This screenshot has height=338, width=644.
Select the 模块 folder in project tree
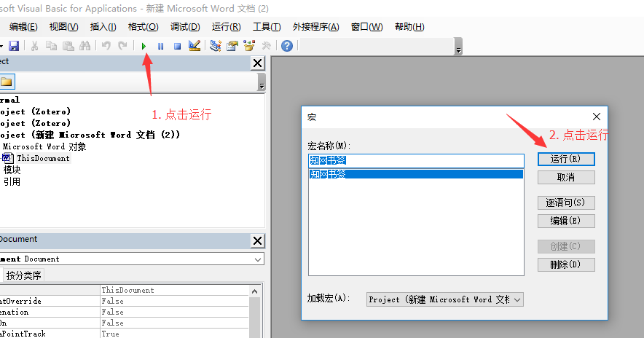12,170
